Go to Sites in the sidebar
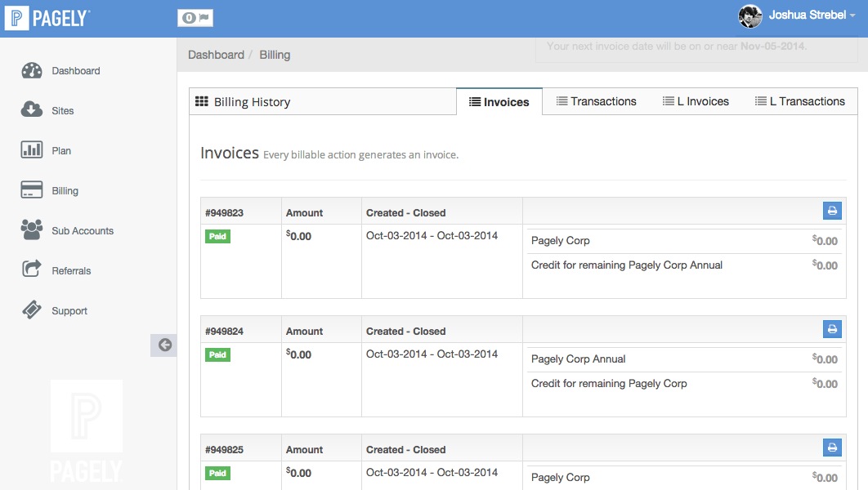Image resolution: width=868 pixels, height=490 pixels. 63,110
